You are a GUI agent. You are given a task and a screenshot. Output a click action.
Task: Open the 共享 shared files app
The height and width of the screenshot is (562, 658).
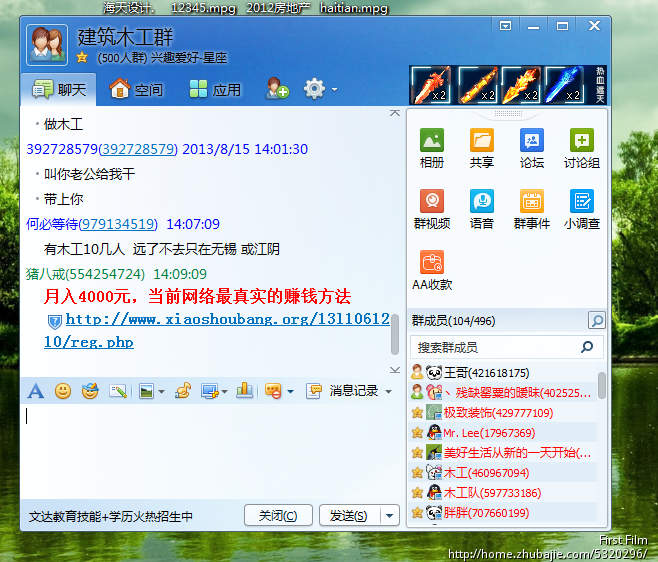click(x=481, y=148)
